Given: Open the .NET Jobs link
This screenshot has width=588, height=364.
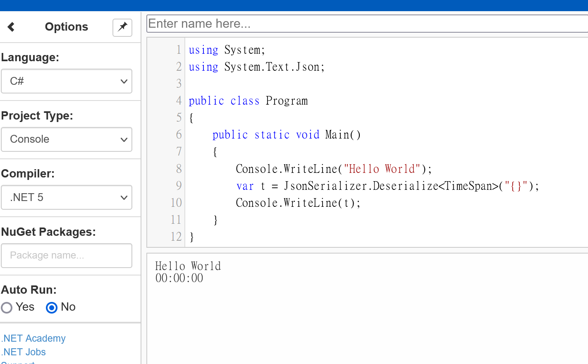Looking at the screenshot, I should (x=24, y=352).
